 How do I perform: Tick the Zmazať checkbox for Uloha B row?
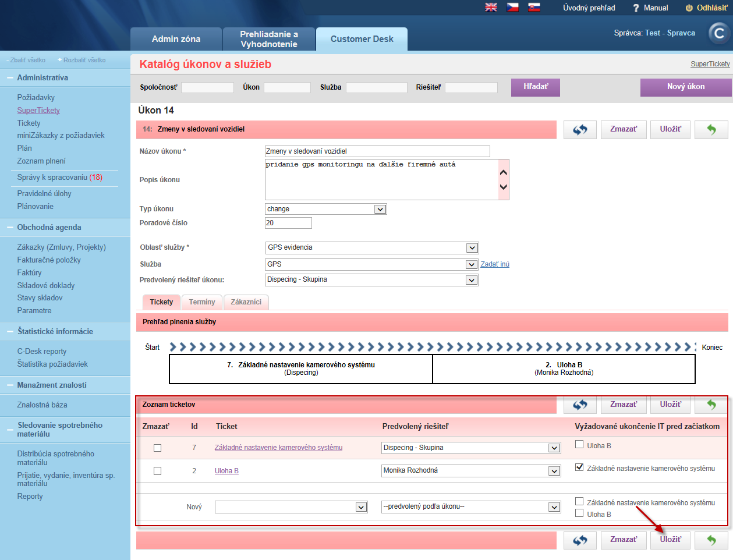pos(157,471)
